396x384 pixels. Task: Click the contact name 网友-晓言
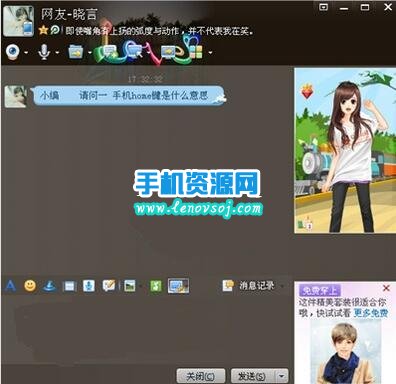point(69,14)
